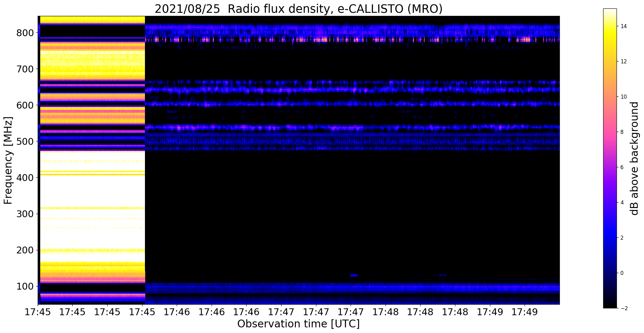Click the bright white burst block in spectrogram
The height and width of the screenshot is (333, 644).
(x=93, y=160)
